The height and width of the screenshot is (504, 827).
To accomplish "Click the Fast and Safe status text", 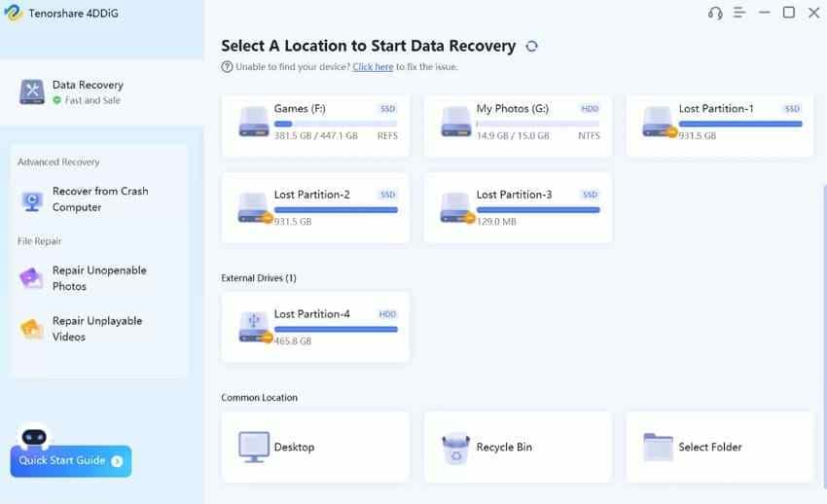I will [x=92, y=100].
